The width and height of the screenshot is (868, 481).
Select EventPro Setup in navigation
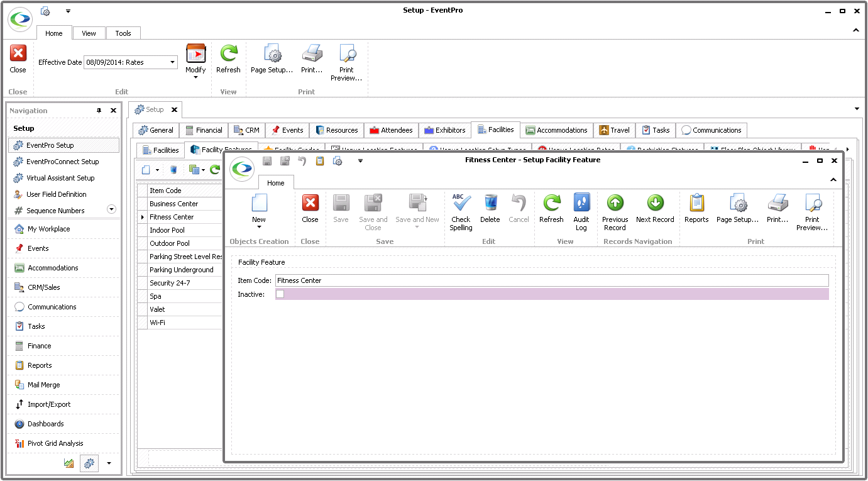pos(63,145)
